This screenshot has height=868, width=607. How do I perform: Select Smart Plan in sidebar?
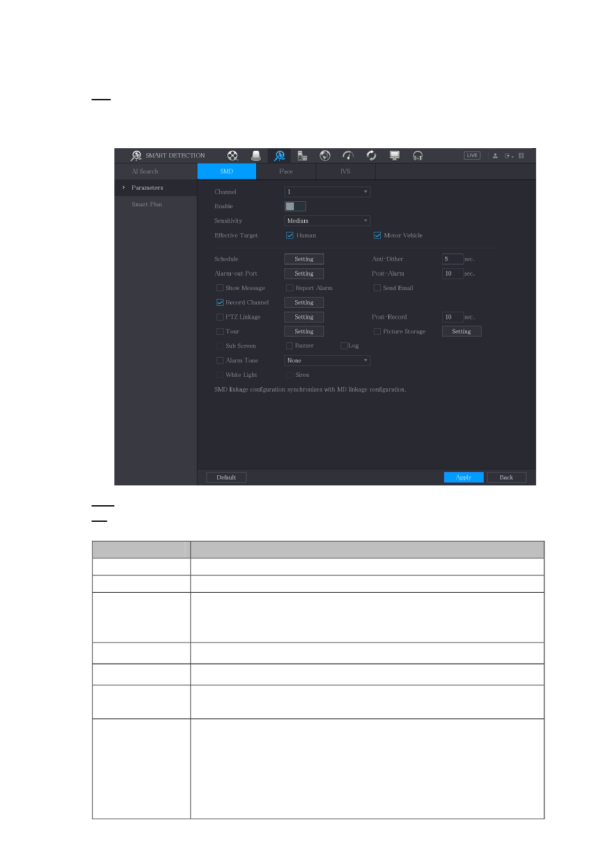pos(147,204)
